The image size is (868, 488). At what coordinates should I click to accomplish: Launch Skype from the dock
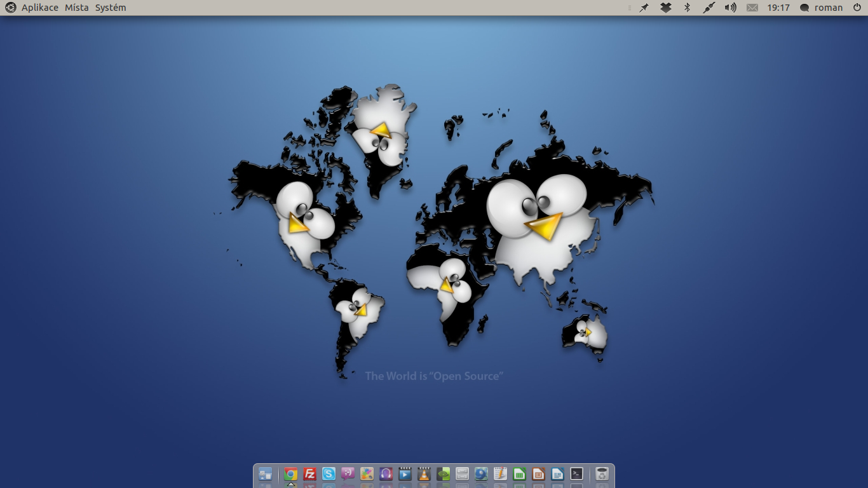point(329,474)
